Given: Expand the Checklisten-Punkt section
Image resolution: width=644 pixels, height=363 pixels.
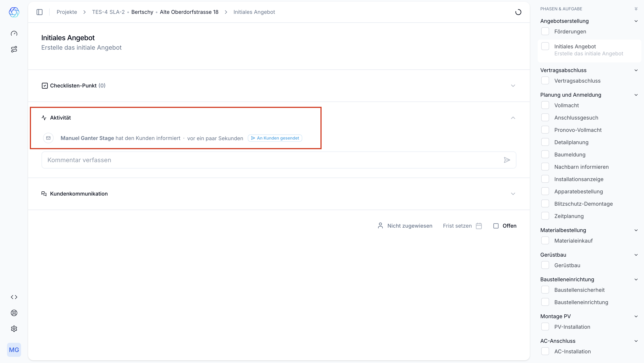Looking at the screenshot, I should tap(513, 85).
